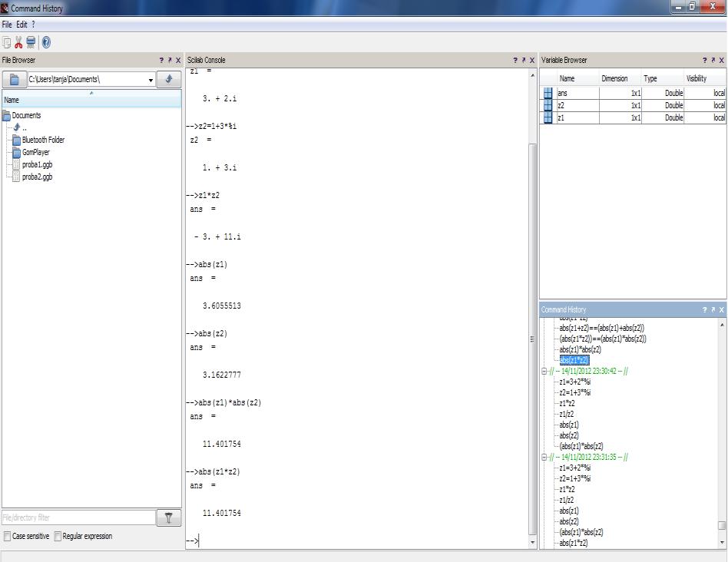
Task: Select the (abs(z1*z2))==(abs(z1)*abs(z2)) history entry
Action: point(603,339)
